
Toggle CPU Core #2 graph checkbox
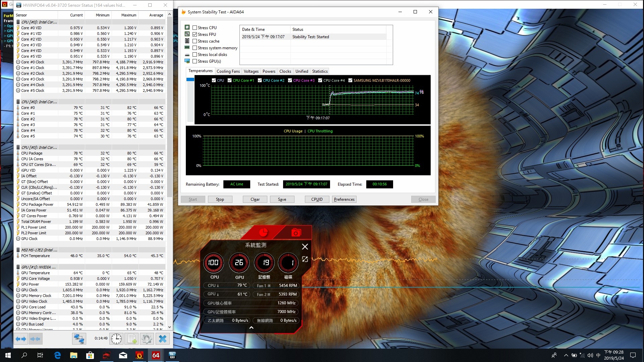click(260, 80)
